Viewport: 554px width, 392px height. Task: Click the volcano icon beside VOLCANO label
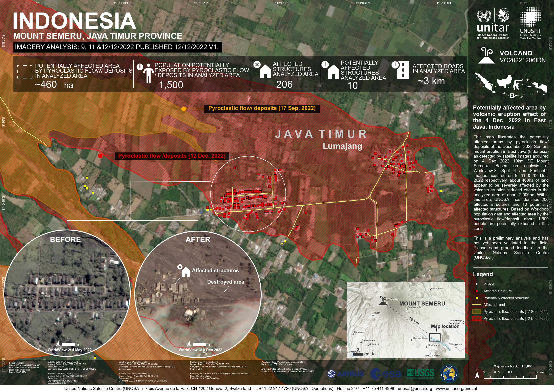(486, 56)
